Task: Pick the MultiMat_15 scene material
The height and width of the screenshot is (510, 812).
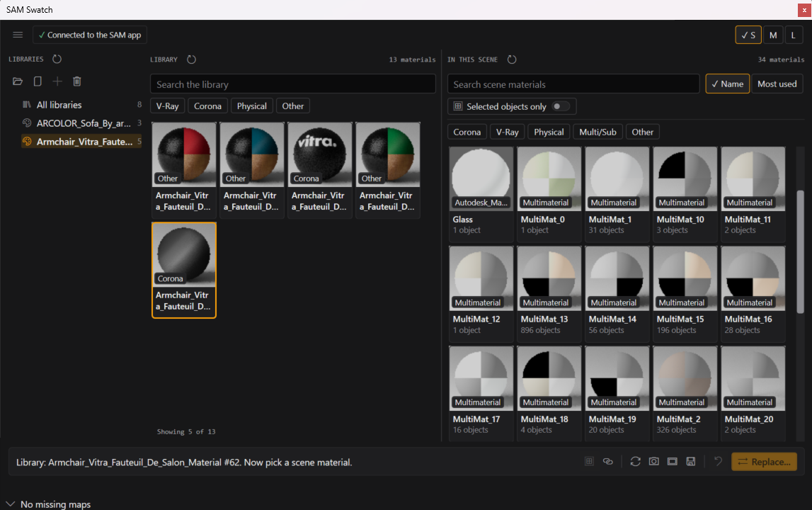Action: tap(685, 294)
